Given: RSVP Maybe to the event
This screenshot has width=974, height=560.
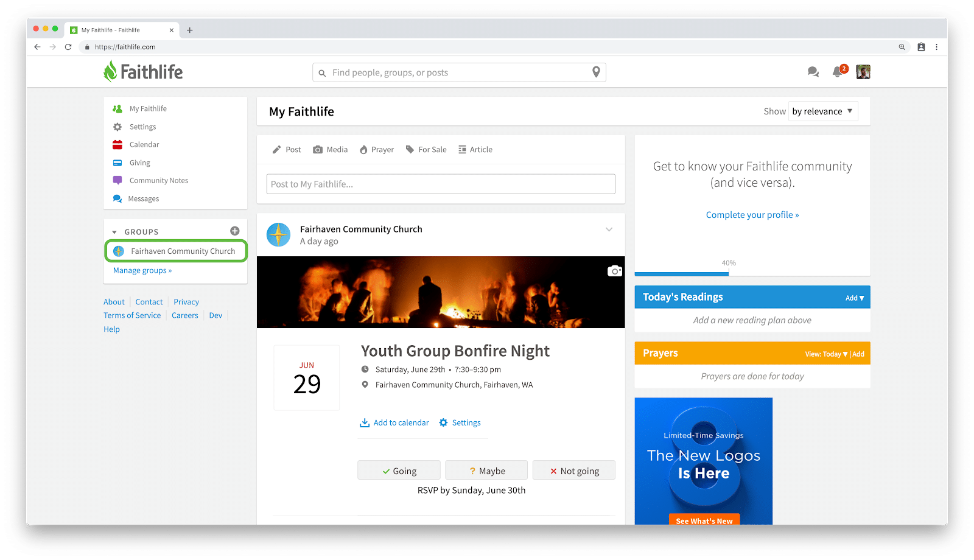Looking at the screenshot, I should 486,471.
